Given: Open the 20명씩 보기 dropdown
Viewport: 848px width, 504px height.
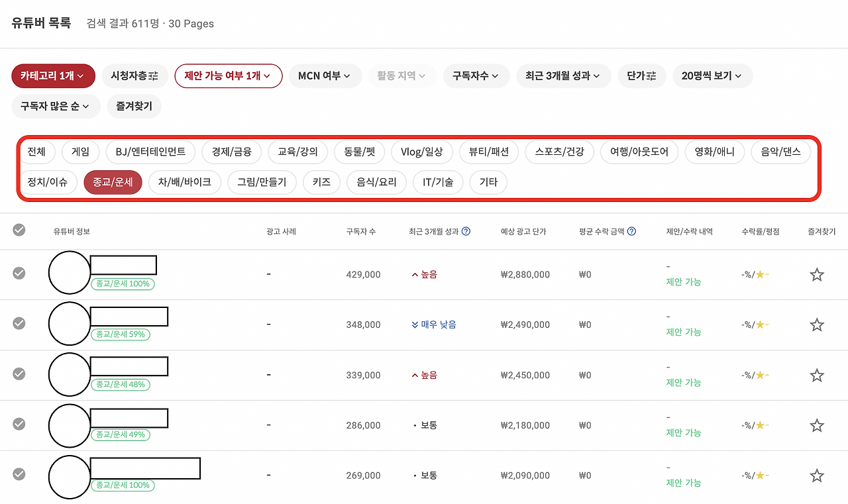Looking at the screenshot, I should pyautogui.click(x=712, y=76).
